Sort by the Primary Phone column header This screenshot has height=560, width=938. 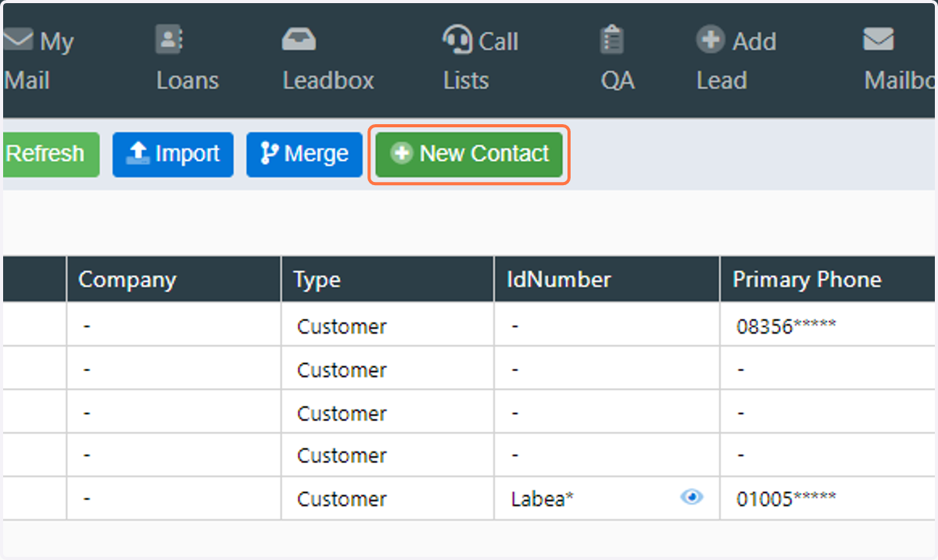click(x=829, y=280)
